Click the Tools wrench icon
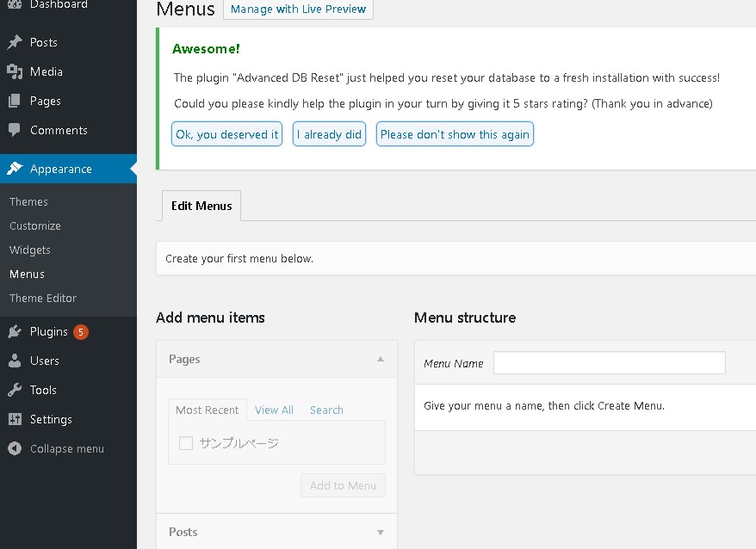Viewport: 756px width, 549px height. point(15,390)
